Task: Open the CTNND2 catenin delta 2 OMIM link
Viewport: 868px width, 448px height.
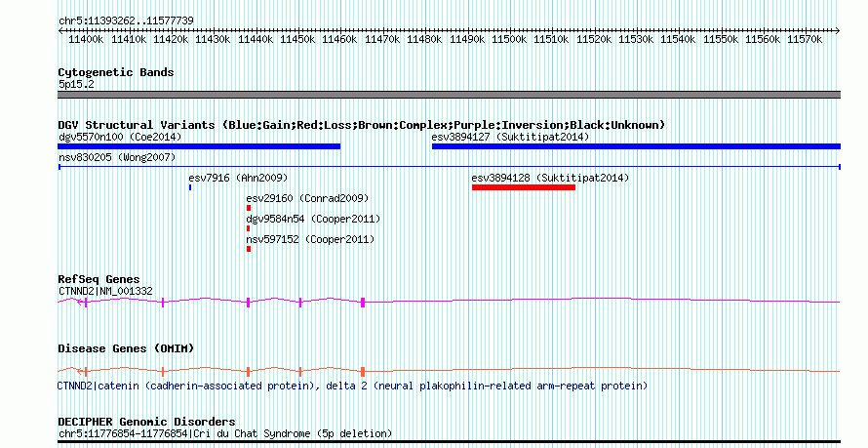Action: pyautogui.click(x=352, y=386)
